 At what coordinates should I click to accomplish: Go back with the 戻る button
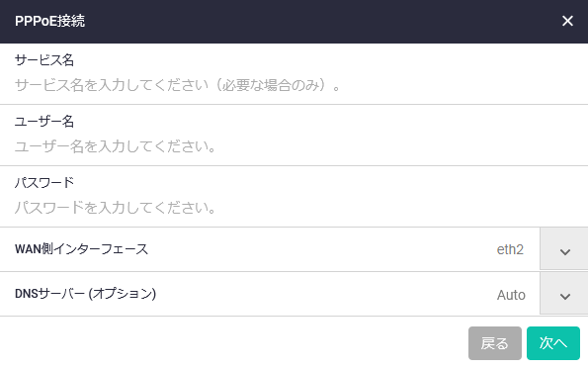tap(495, 343)
